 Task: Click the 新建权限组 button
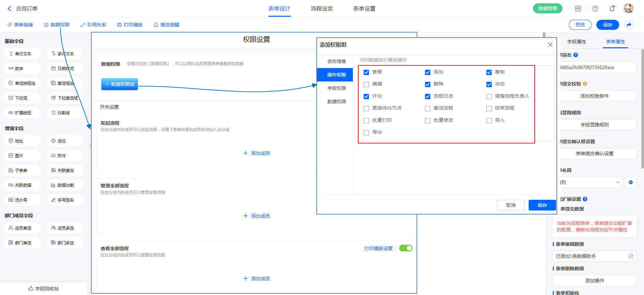tap(120, 84)
